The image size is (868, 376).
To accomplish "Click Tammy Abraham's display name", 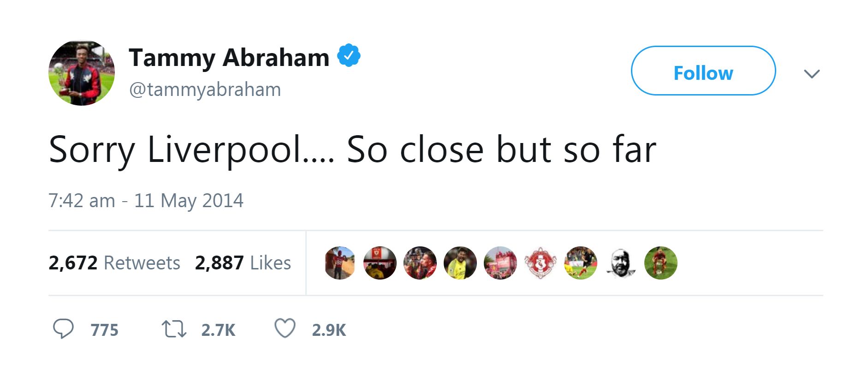I will click(x=228, y=57).
